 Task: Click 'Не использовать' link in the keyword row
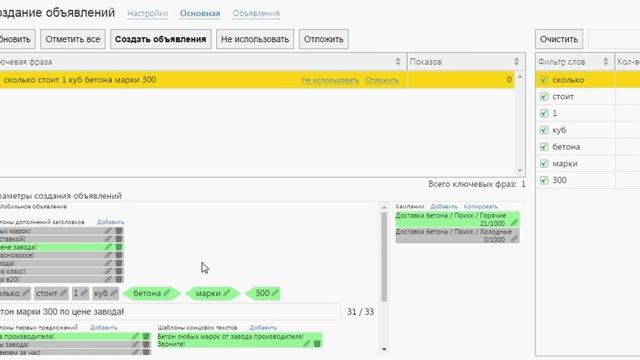pos(330,80)
